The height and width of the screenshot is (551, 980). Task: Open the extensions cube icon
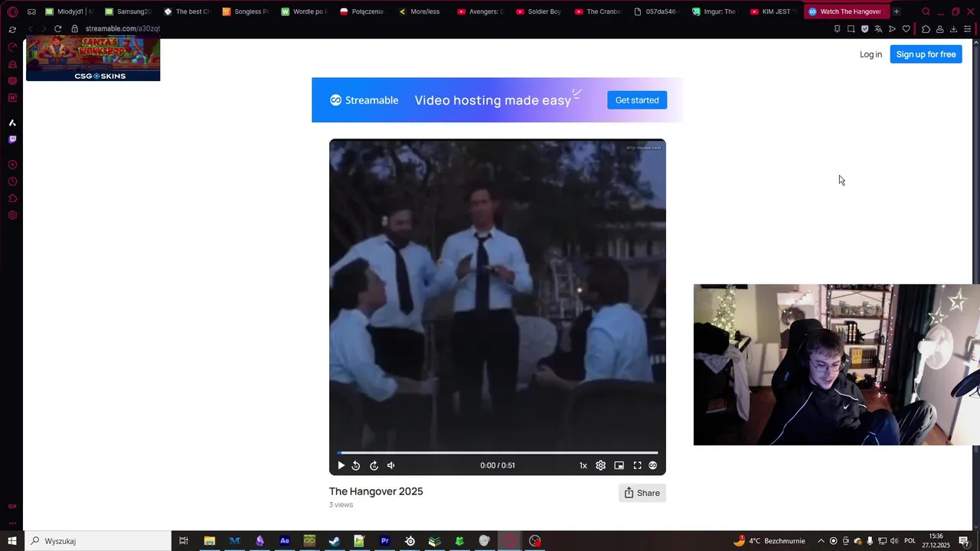click(926, 28)
